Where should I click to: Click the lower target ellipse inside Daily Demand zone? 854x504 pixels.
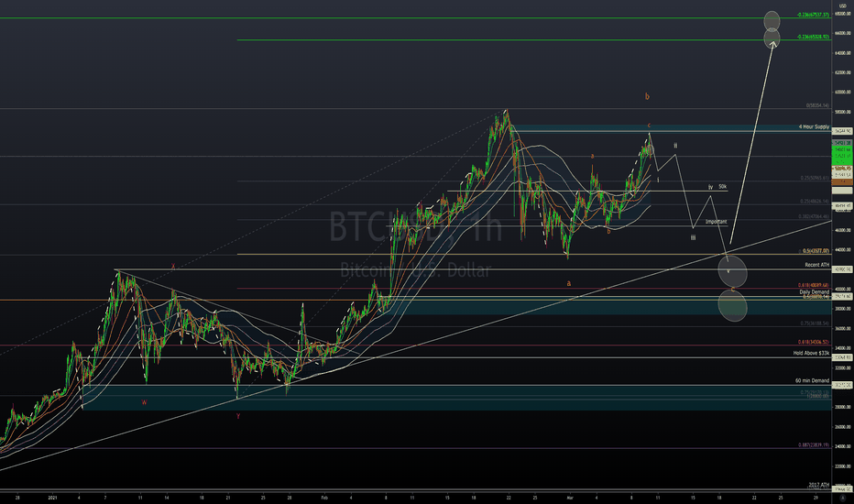tap(732, 305)
